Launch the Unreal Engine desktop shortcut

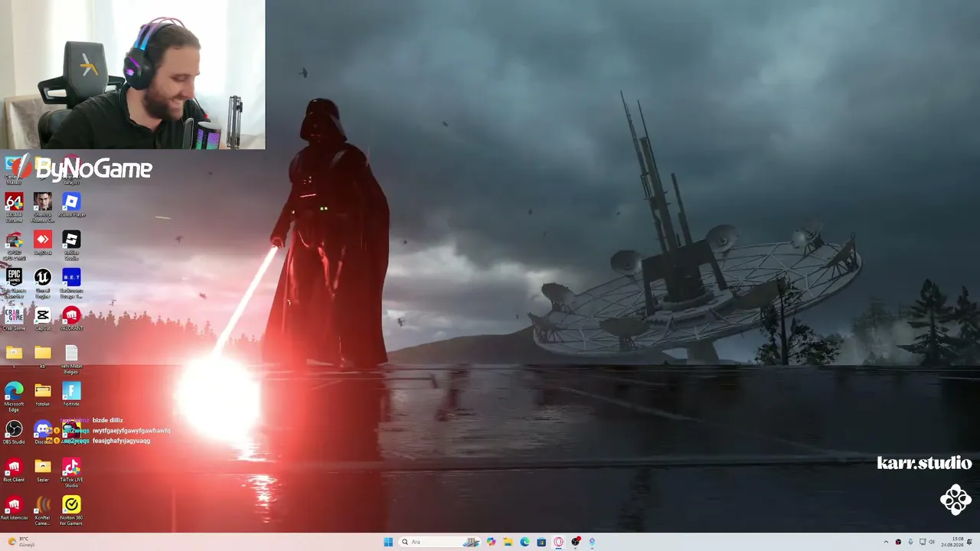click(43, 282)
